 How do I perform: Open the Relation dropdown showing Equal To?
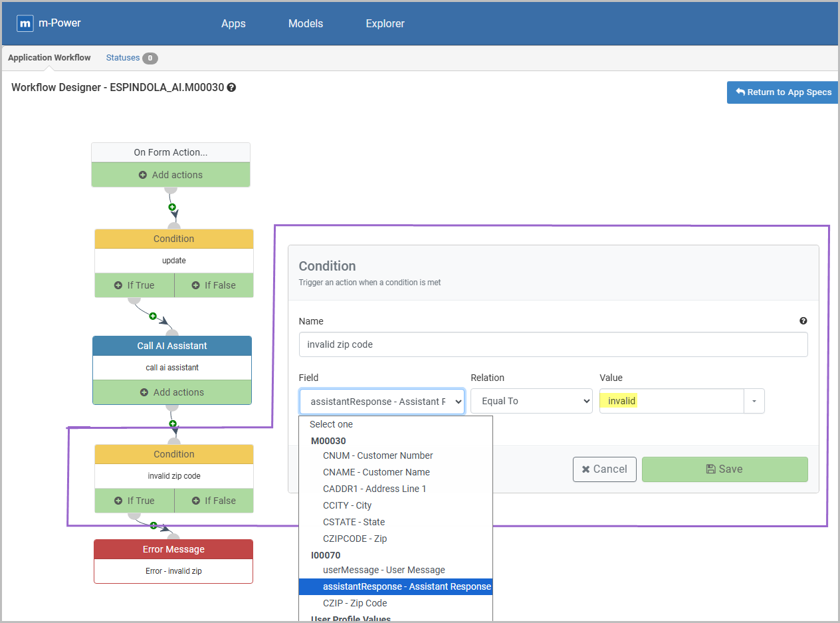tap(531, 402)
